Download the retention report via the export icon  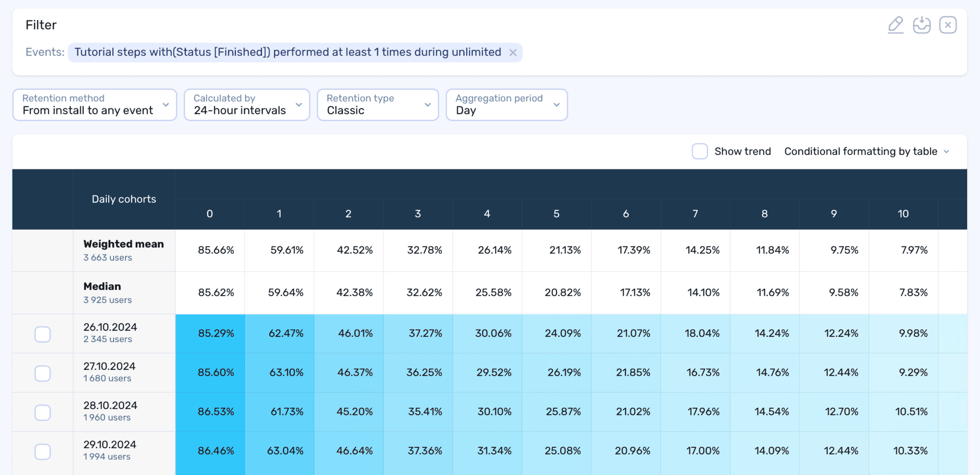tap(922, 24)
